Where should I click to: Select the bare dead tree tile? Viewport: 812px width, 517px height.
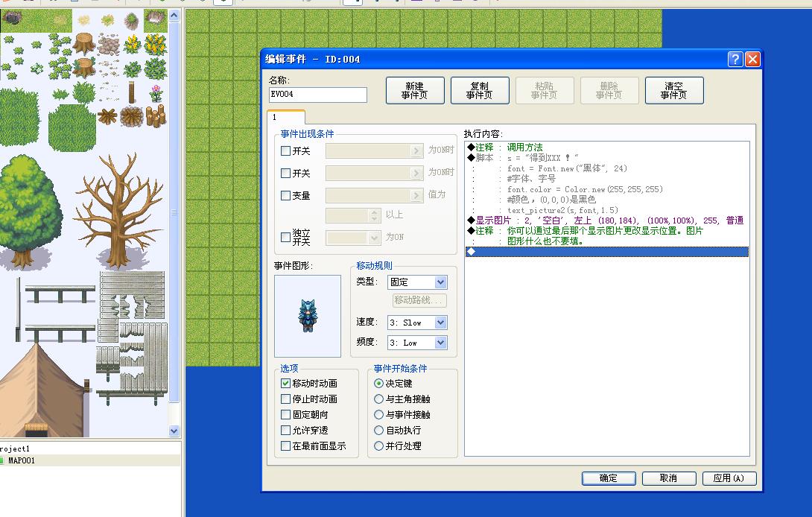point(121,210)
